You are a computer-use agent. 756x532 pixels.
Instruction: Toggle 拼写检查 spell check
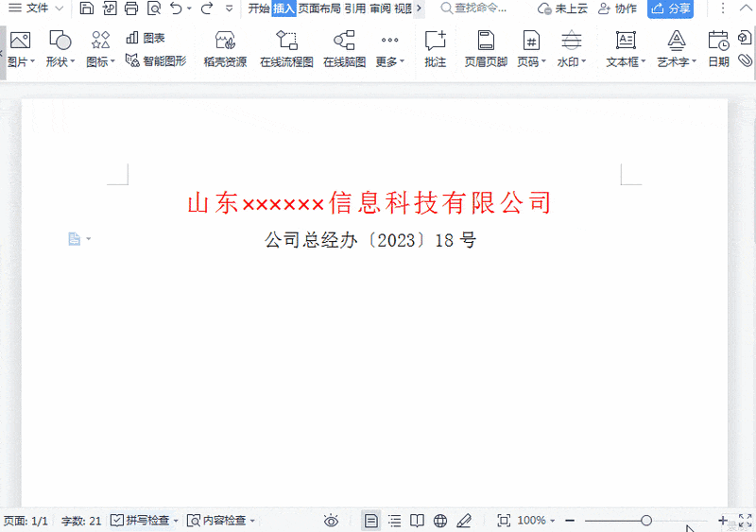(140, 521)
